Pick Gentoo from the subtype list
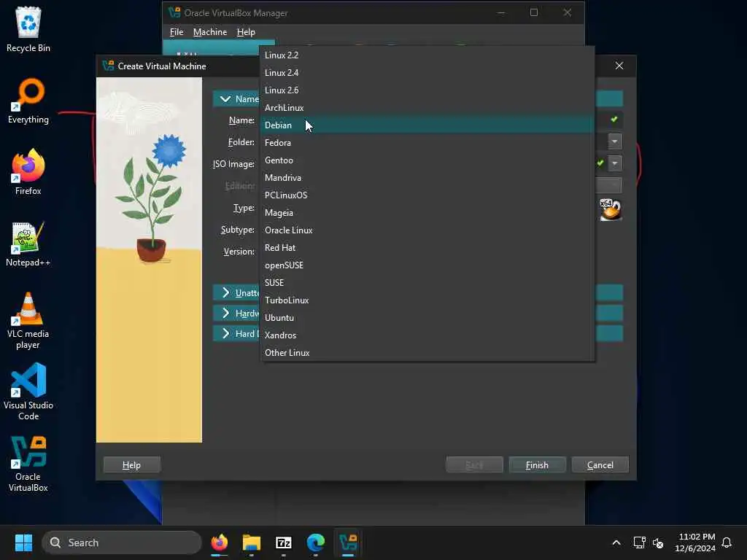Image resolution: width=747 pixels, height=560 pixels. 426,160
